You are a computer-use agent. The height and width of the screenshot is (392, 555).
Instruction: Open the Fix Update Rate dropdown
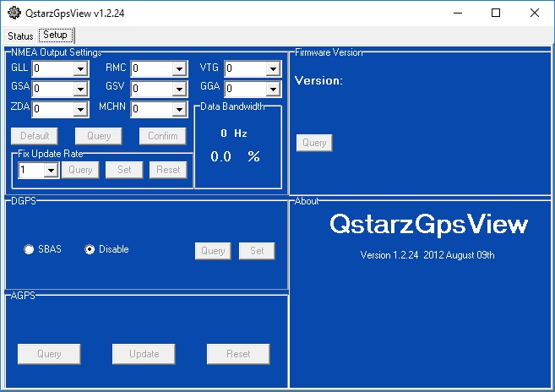pos(51,171)
